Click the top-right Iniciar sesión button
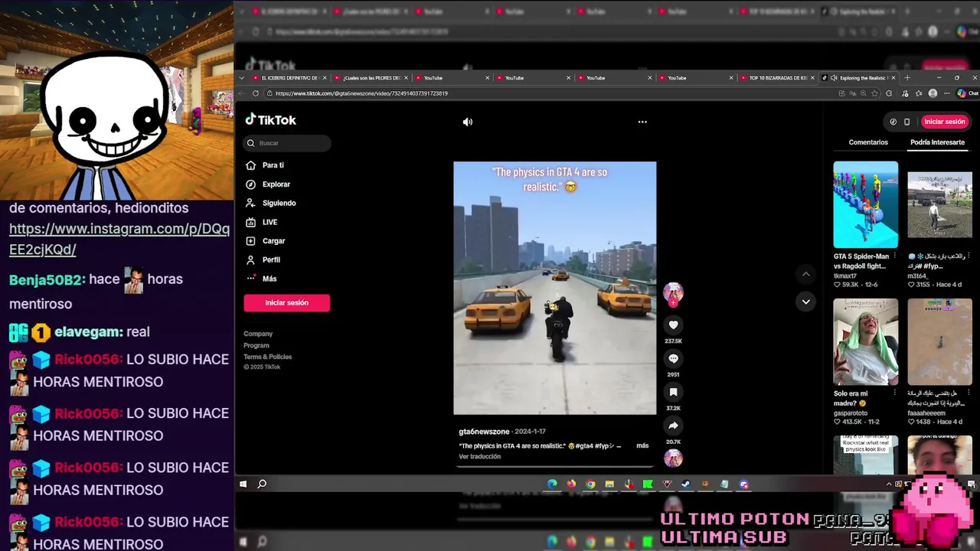 944,122
